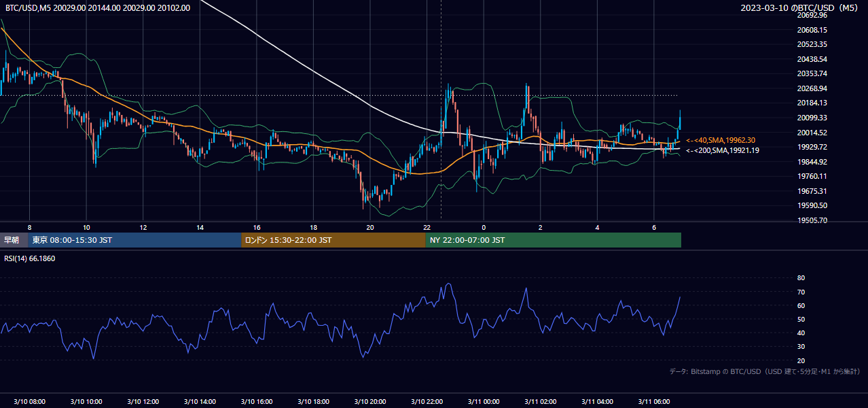
Task: Click hour tick 18 under the price chart
Action: [313, 226]
